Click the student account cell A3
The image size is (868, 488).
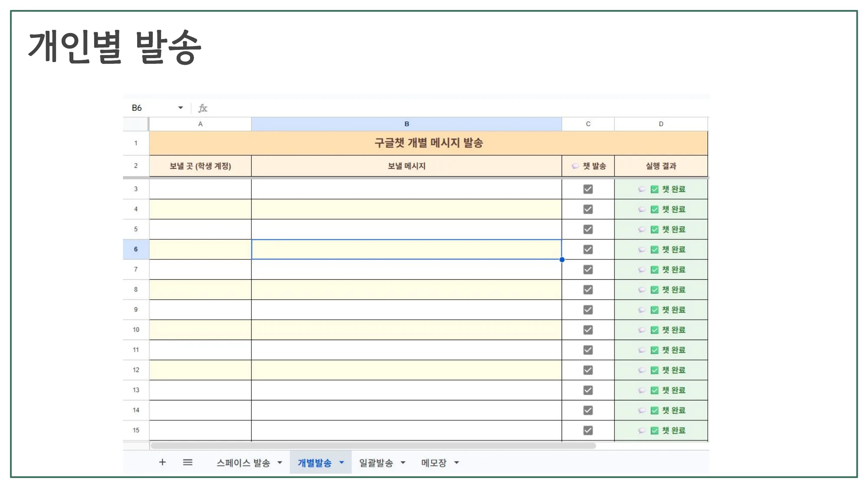pos(201,189)
